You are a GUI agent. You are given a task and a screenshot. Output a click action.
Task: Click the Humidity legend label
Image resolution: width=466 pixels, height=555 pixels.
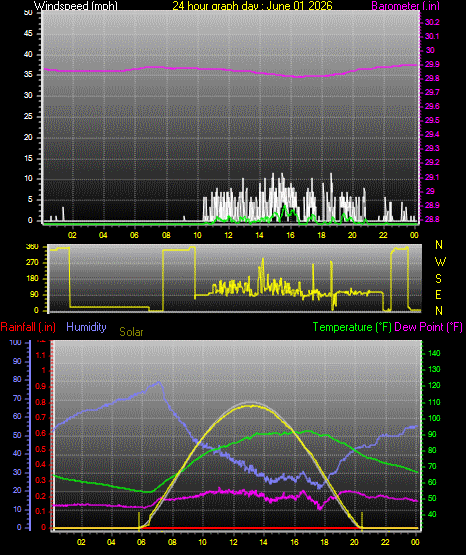coord(86,327)
